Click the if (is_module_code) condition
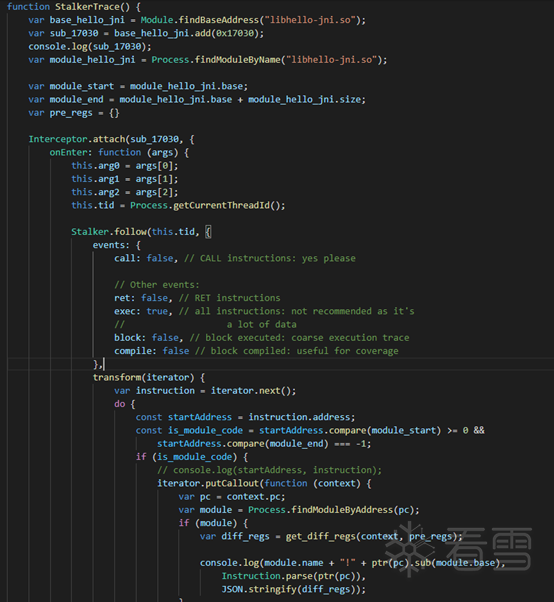 (x=192, y=457)
